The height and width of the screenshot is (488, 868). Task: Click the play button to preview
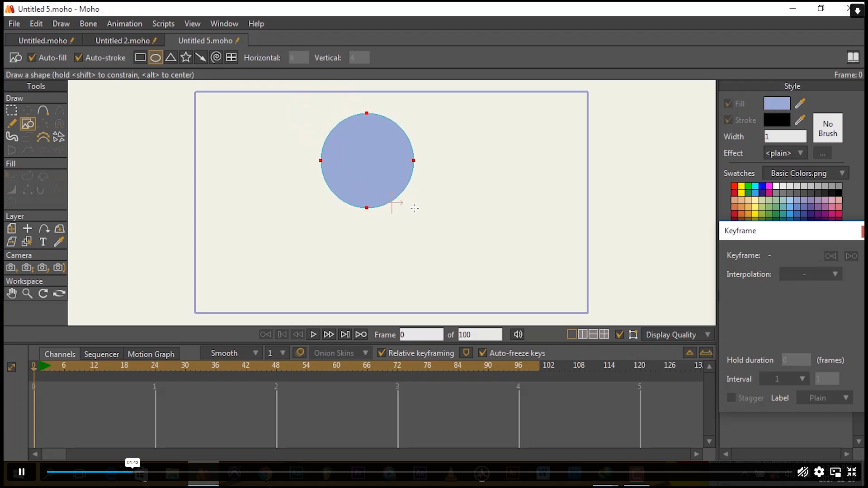point(313,334)
